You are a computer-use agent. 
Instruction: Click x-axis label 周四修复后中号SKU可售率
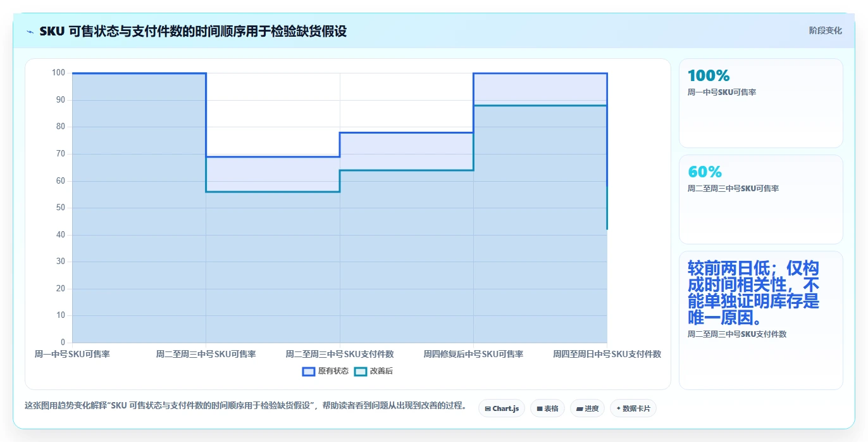pos(473,354)
